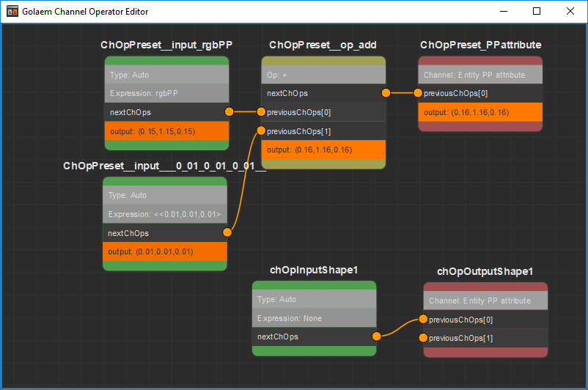
Task: Minimize the Golaem Channel Operator Editor window
Action: pos(504,11)
